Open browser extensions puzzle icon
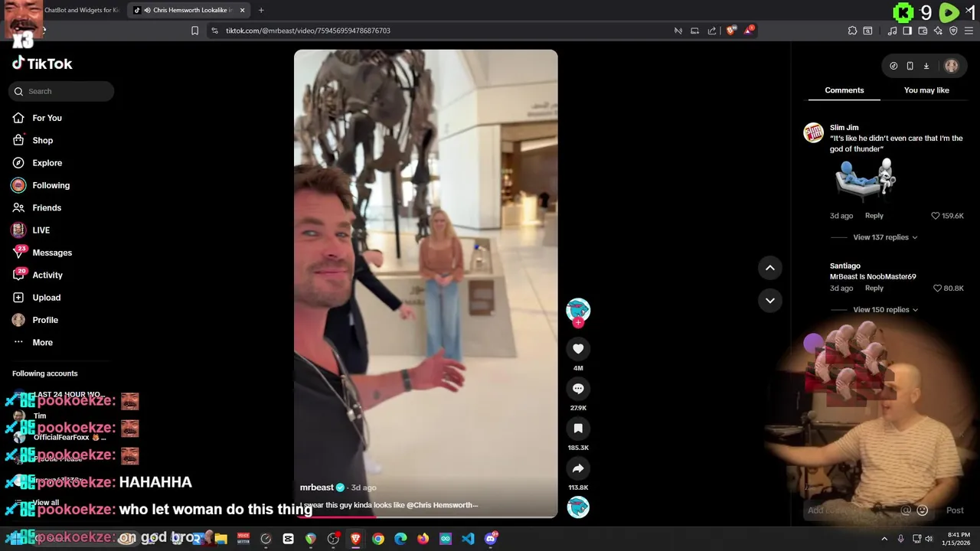 (852, 31)
